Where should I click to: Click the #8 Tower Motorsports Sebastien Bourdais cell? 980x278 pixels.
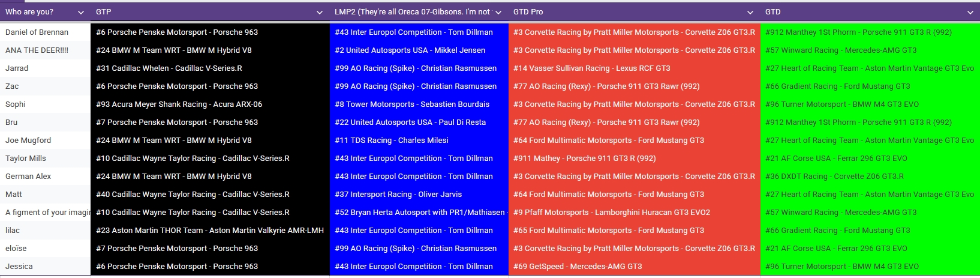(412, 104)
